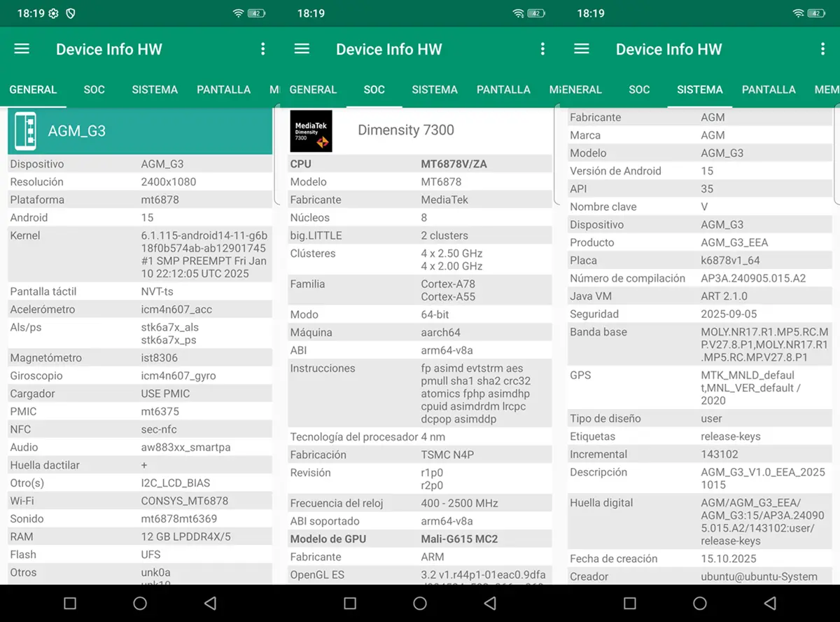Open the overflow menu on the Dimensity SoC screen

[x=542, y=49]
